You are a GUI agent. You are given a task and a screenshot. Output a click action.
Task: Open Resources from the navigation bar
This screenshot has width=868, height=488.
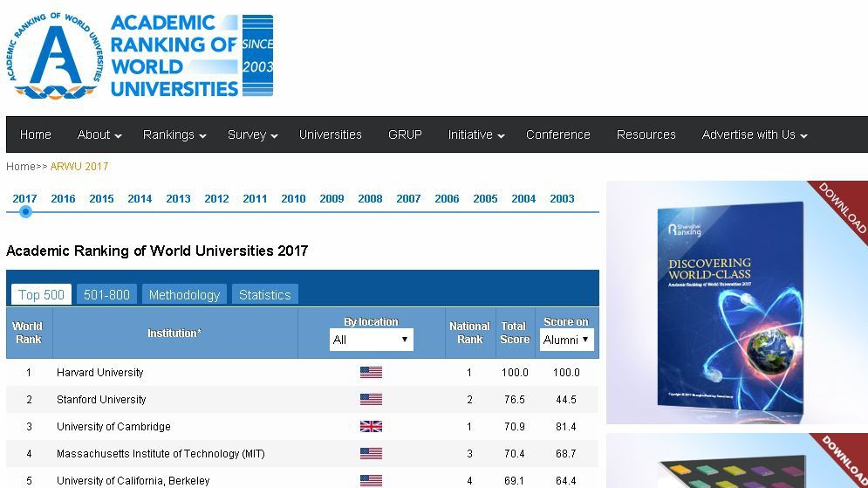pyautogui.click(x=646, y=134)
